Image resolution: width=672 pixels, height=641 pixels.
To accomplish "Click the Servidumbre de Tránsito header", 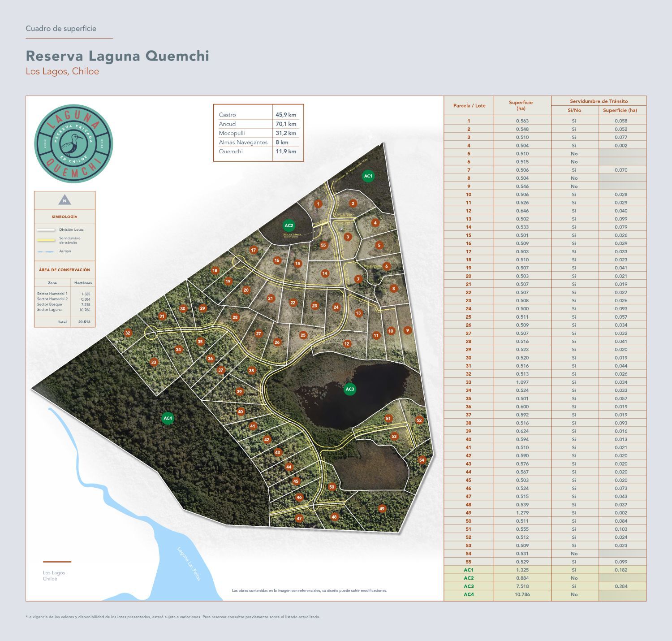I will pyautogui.click(x=599, y=101).
